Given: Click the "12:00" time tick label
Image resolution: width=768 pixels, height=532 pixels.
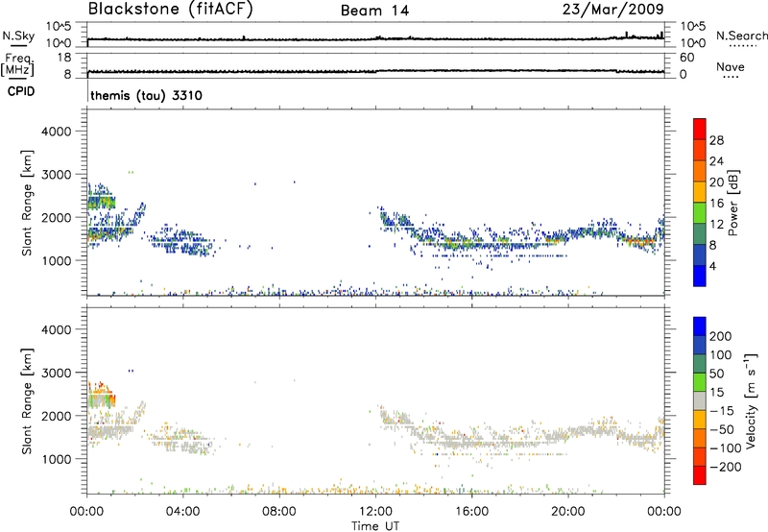Looking at the screenshot, I should 375,512.
